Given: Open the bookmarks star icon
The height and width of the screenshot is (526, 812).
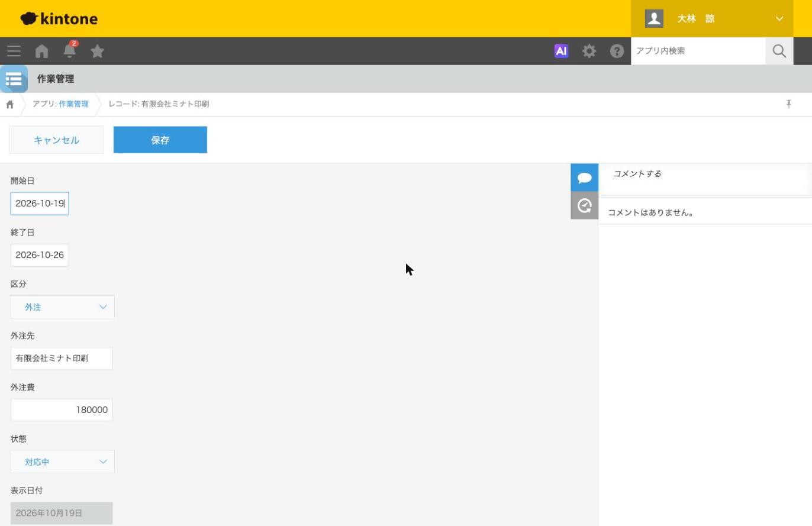Looking at the screenshot, I should pos(98,51).
